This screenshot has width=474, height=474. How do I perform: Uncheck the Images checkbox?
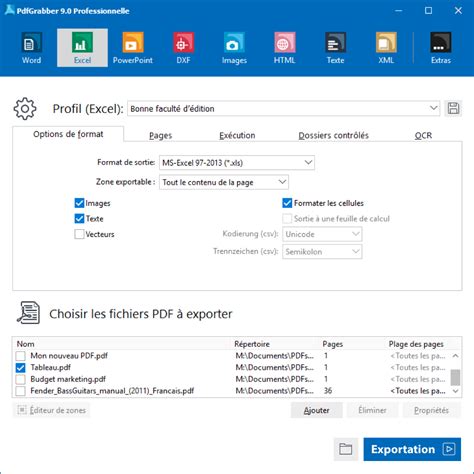(x=79, y=203)
